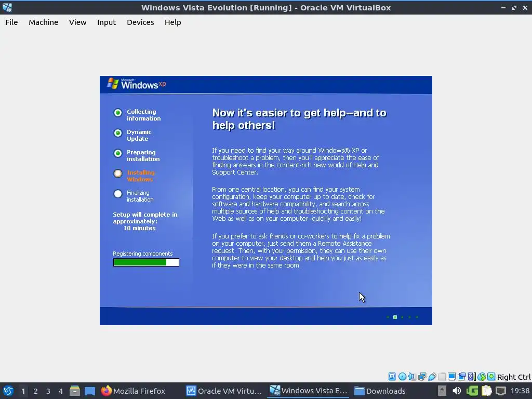Click the 19:38 clock

coord(520,391)
